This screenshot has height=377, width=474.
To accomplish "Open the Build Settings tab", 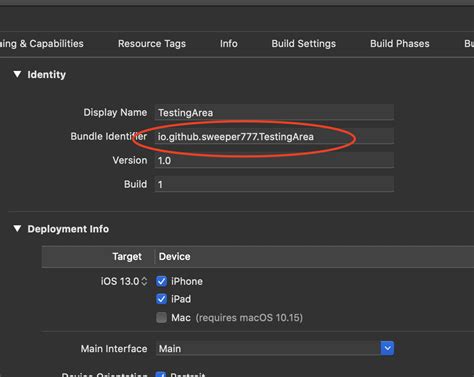I will [304, 44].
